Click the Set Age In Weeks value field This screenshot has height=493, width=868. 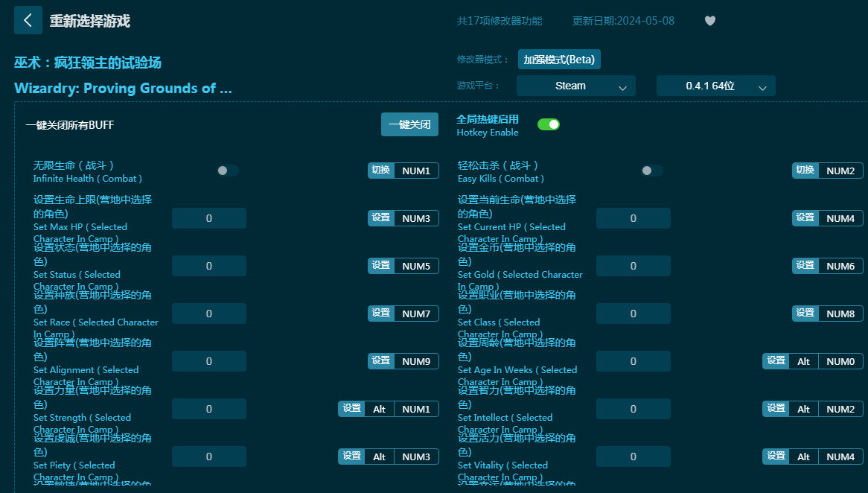point(634,361)
